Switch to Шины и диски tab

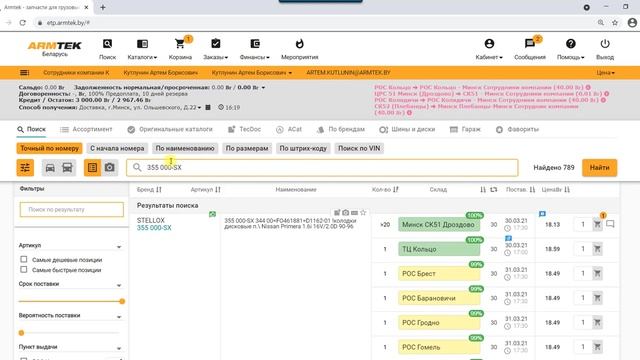point(407,129)
